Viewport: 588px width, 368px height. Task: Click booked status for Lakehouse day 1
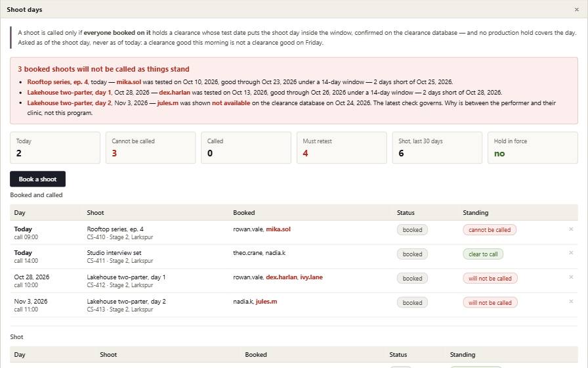pos(412,279)
